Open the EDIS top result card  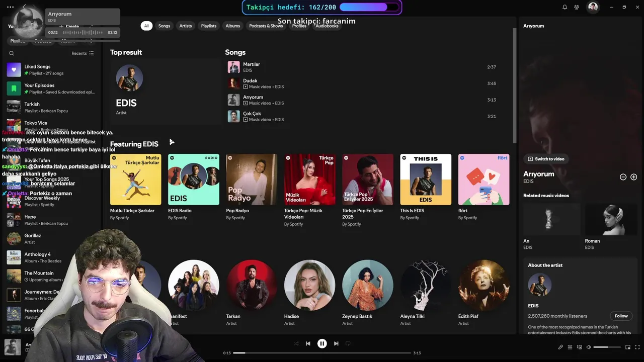pos(165,91)
